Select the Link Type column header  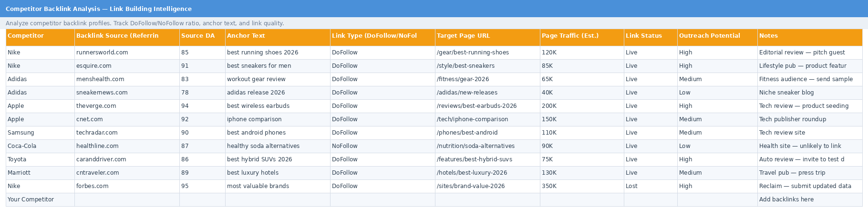(x=382, y=38)
